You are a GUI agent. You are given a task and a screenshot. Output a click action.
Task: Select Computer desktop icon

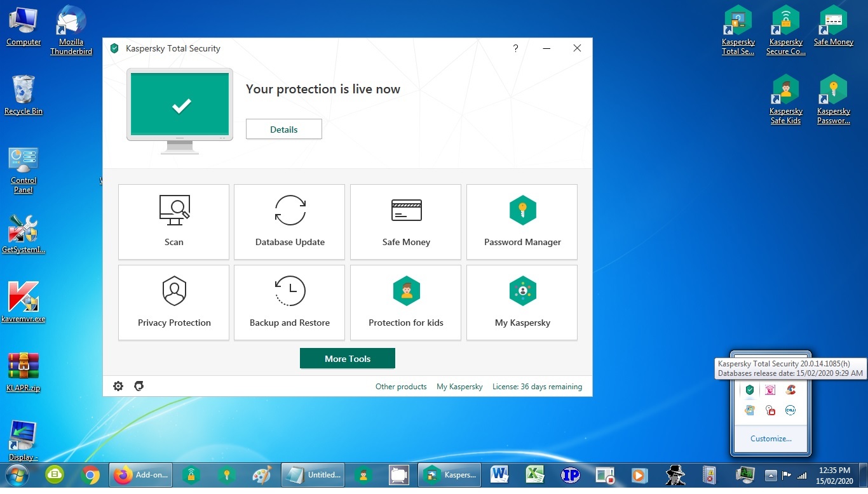[24, 27]
